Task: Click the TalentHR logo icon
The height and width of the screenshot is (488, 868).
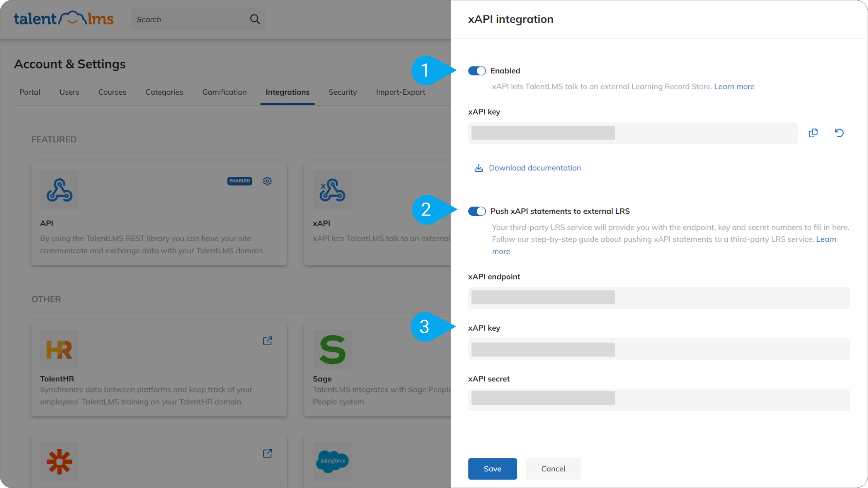Action: click(x=60, y=350)
